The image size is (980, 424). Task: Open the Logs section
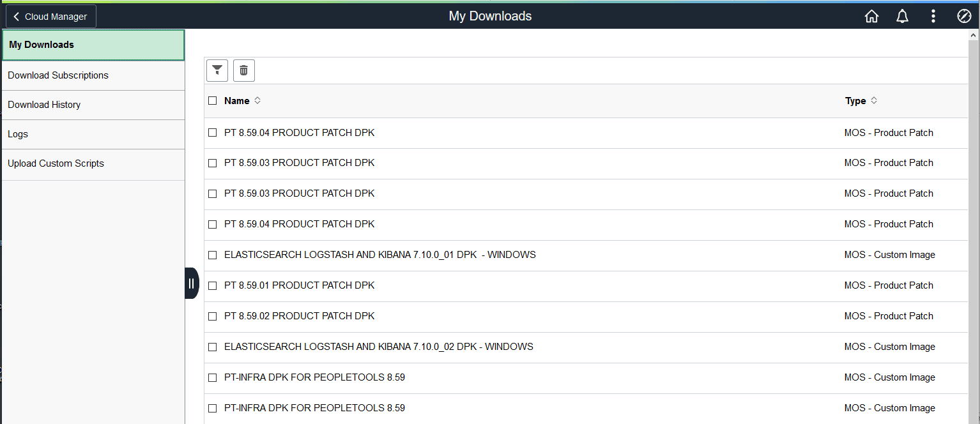[17, 133]
